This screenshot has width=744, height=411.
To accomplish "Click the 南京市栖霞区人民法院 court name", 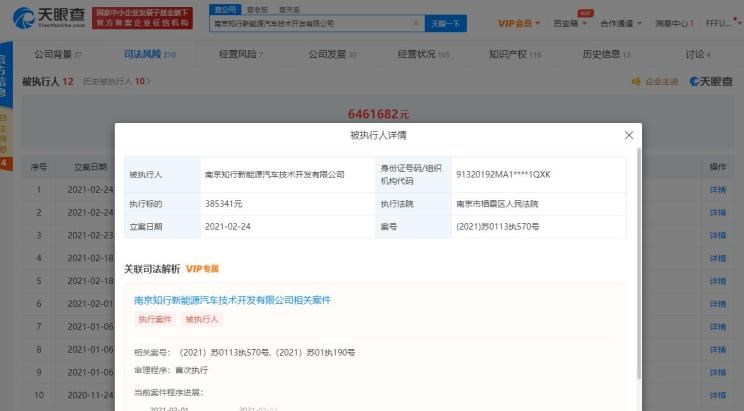I will (497, 204).
